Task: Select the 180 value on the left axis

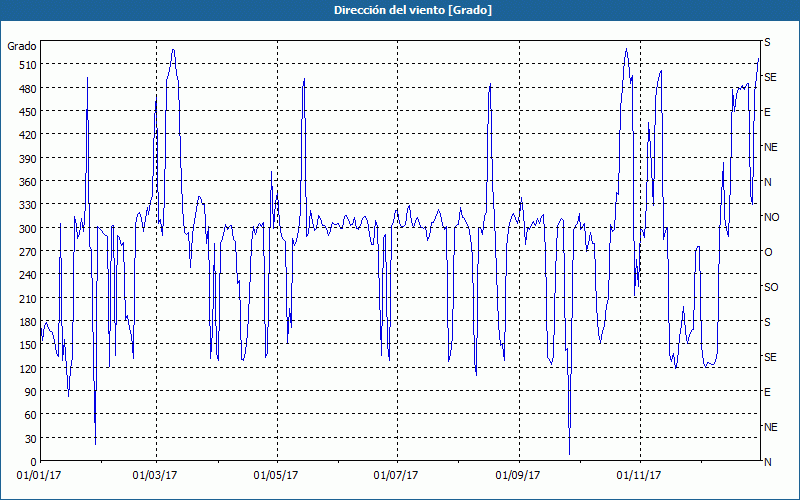Action: (28, 322)
